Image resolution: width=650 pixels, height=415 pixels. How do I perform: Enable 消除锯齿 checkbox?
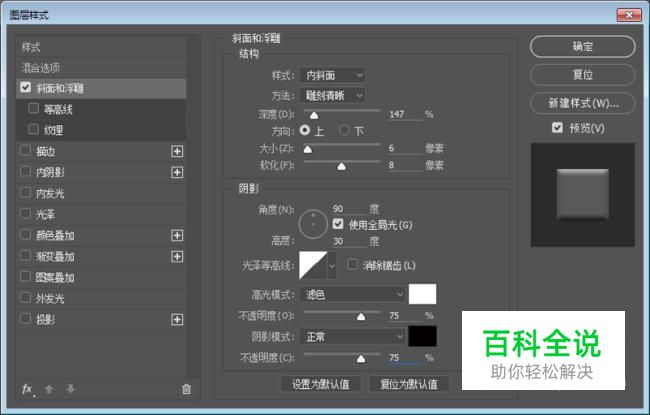pos(352,265)
